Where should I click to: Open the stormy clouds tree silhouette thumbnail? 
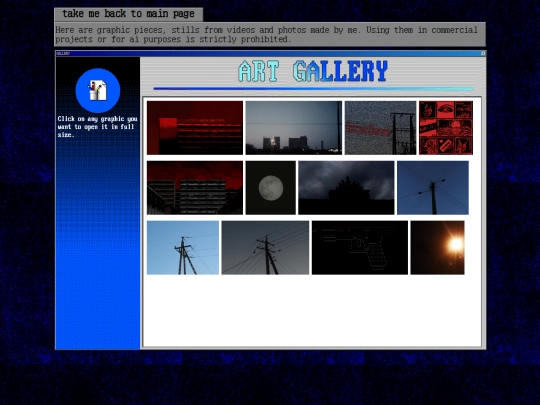coord(346,188)
